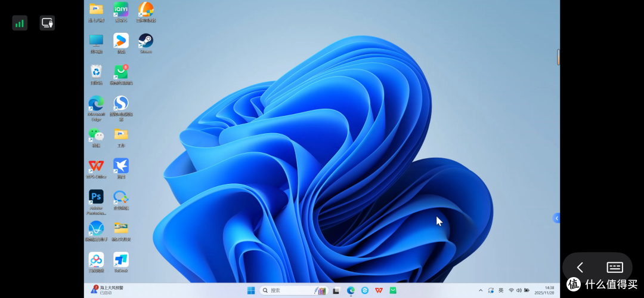Tap the back arrow in the remote control bar
The height and width of the screenshot is (298, 644).
coord(580,268)
